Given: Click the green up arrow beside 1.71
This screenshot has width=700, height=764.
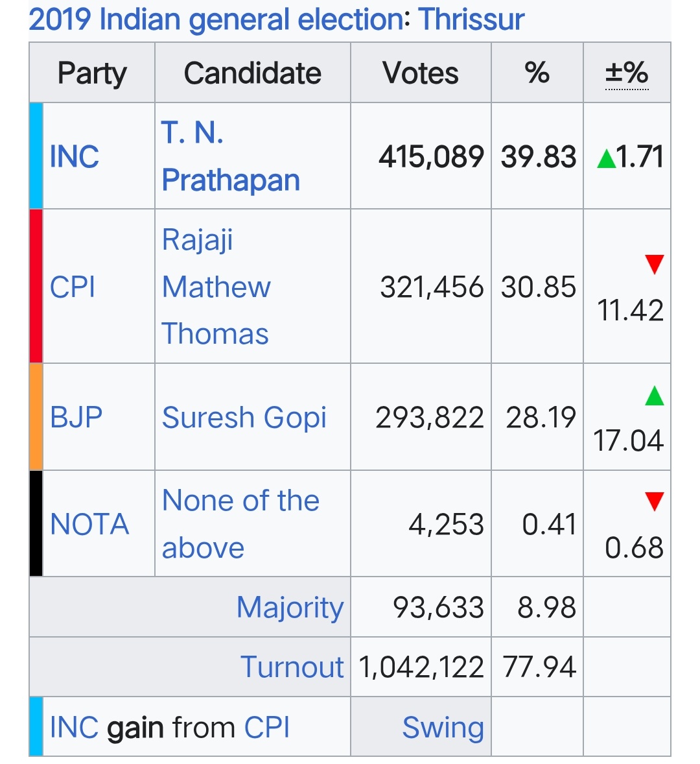Looking at the screenshot, I should (x=606, y=159).
